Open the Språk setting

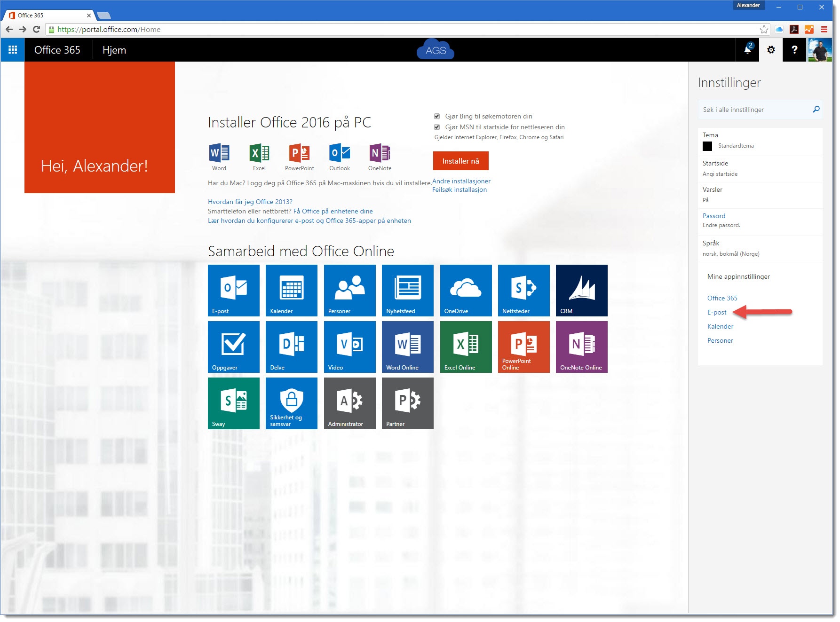click(760, 248)
